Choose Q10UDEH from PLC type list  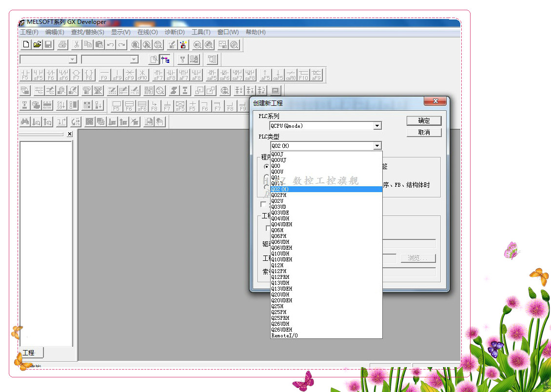(x=326, y=259)
